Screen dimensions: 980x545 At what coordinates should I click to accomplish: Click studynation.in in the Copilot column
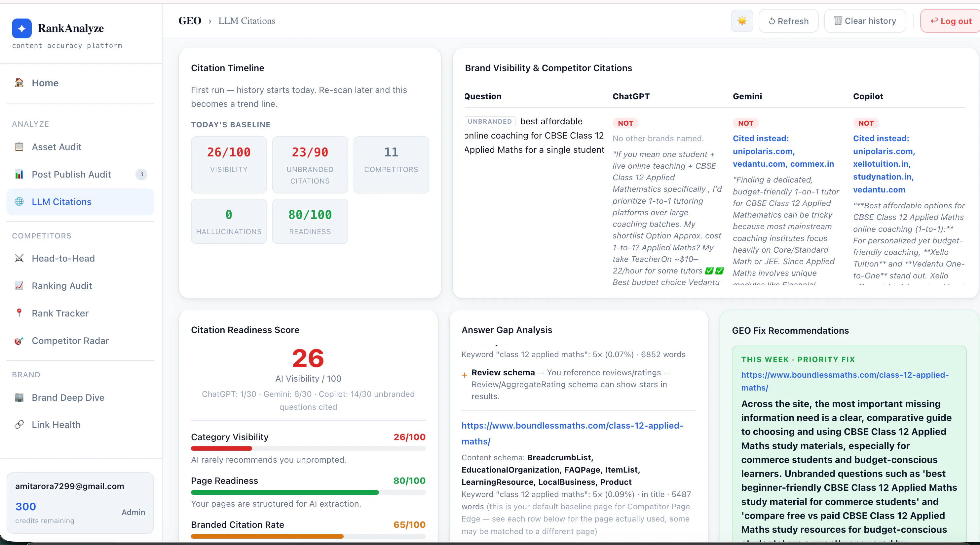[883, 177]
